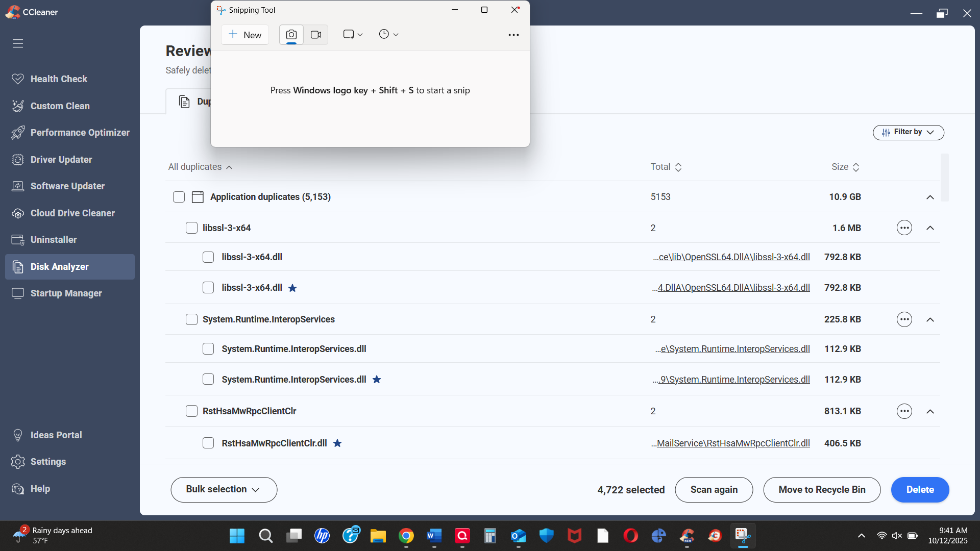
Task: Click the duplicates list vertical scrollbar
Action: 945,178
